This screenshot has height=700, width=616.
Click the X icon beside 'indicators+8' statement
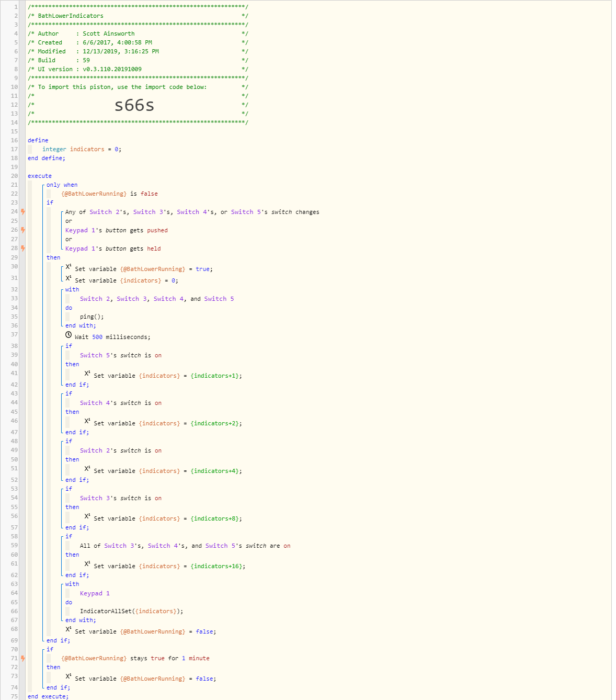(87, 517)
